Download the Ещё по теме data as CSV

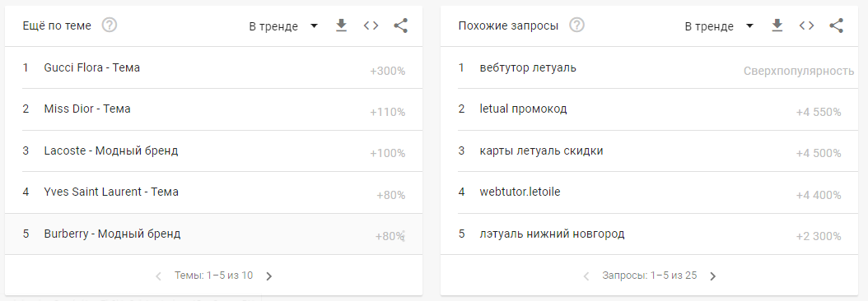tap(342, 25)
